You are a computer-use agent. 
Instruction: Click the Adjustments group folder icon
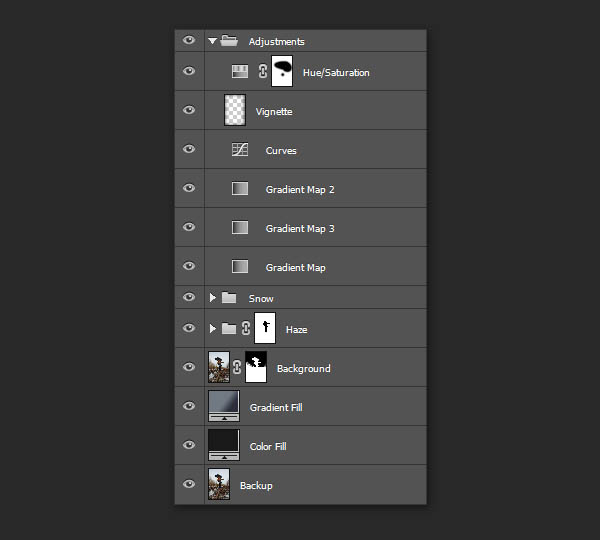229,41
